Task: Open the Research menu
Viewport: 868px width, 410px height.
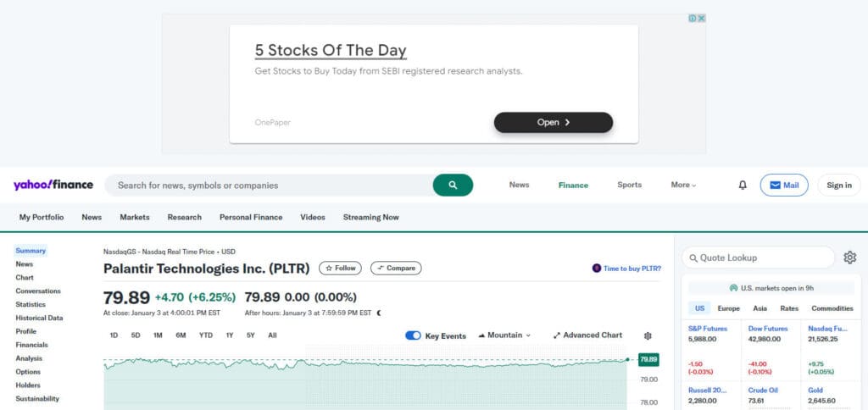Action: [184, 218]
